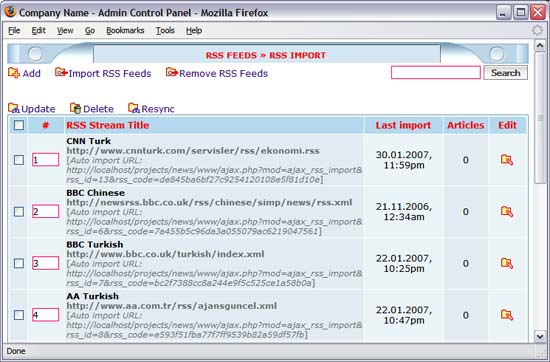This screenshot has width=550, height=362.
Task: Focus the search text field
Action: (436, 73)
